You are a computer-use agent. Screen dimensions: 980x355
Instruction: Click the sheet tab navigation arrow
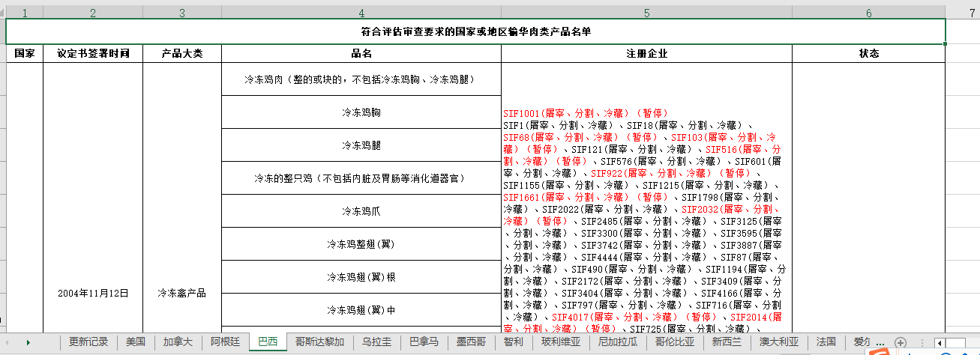tap(28, 342)
